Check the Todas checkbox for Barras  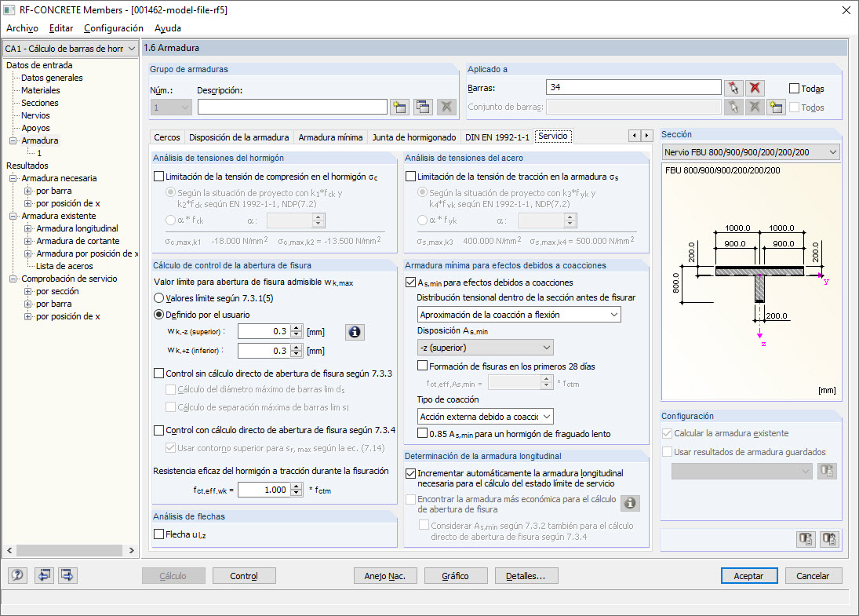pos(794,88)
